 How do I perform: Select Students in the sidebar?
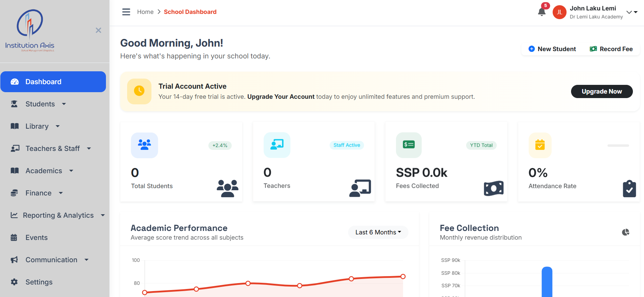point(40,104)
